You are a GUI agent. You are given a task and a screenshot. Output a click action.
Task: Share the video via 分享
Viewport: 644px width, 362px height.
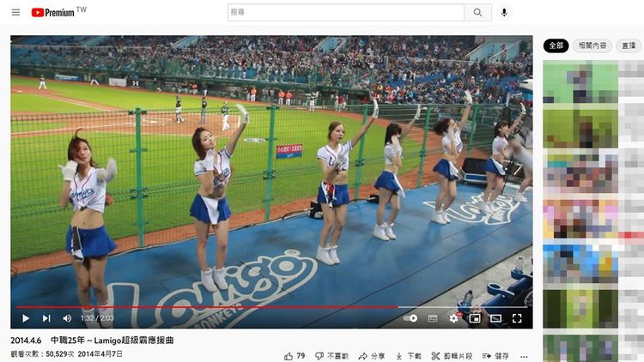[x=371, y=356]
